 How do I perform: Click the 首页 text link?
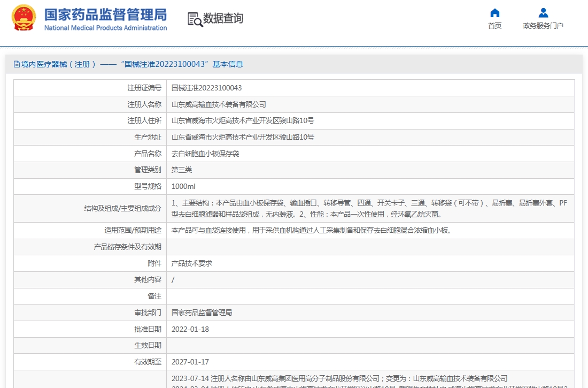click(494, 26)
